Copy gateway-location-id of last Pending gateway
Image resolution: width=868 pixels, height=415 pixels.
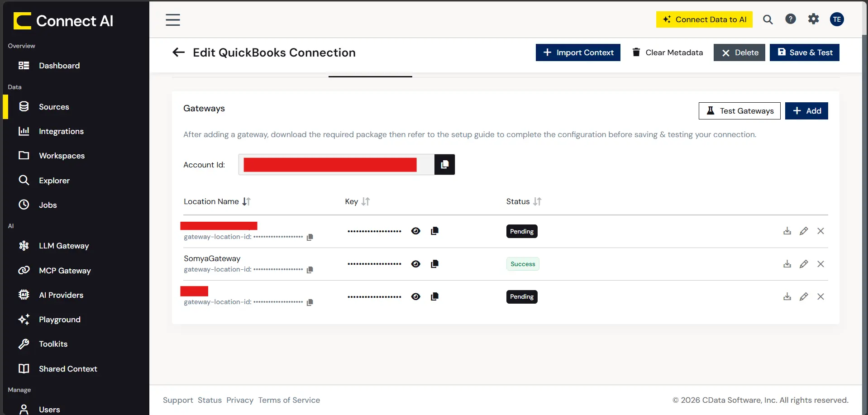[x=310, y=302]
